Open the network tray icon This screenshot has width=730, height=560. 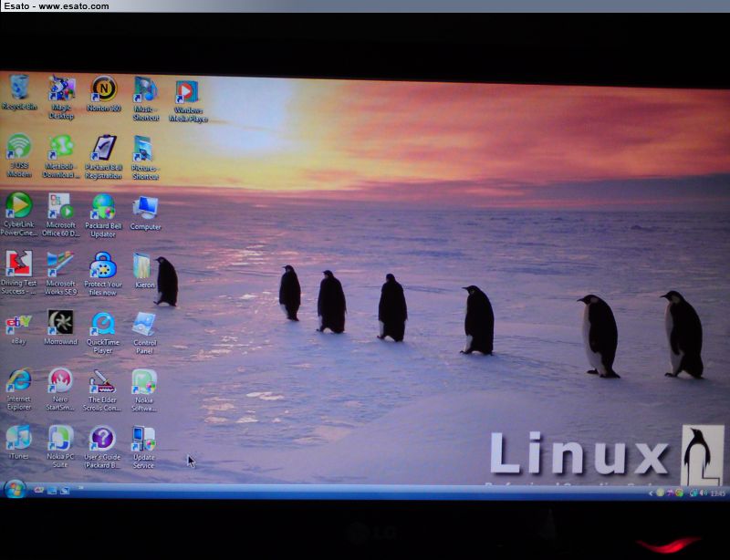pos(693,493)
